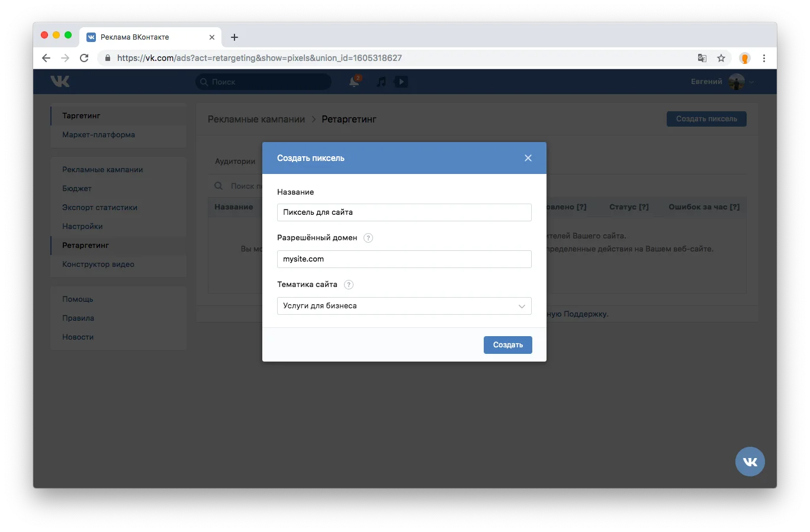810x532 pixels.
Task: Open Помощь link in sidebar
Action: coord(78,299)
